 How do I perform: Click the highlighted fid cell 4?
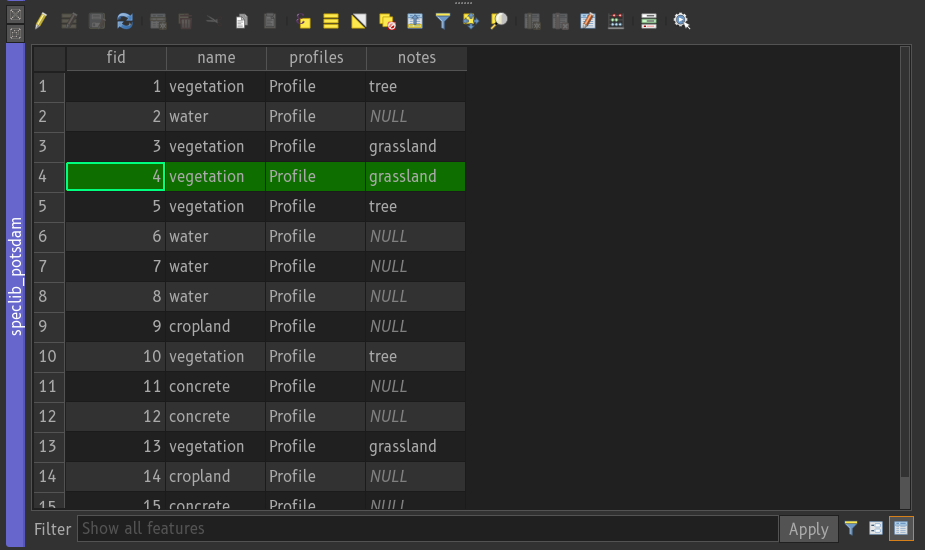click(116, 176)
